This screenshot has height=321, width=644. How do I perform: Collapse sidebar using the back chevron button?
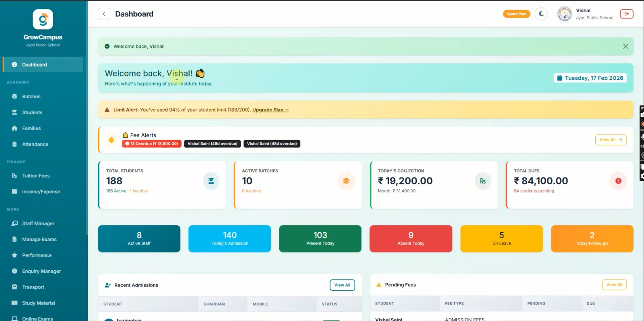click(x=104, y=14)
